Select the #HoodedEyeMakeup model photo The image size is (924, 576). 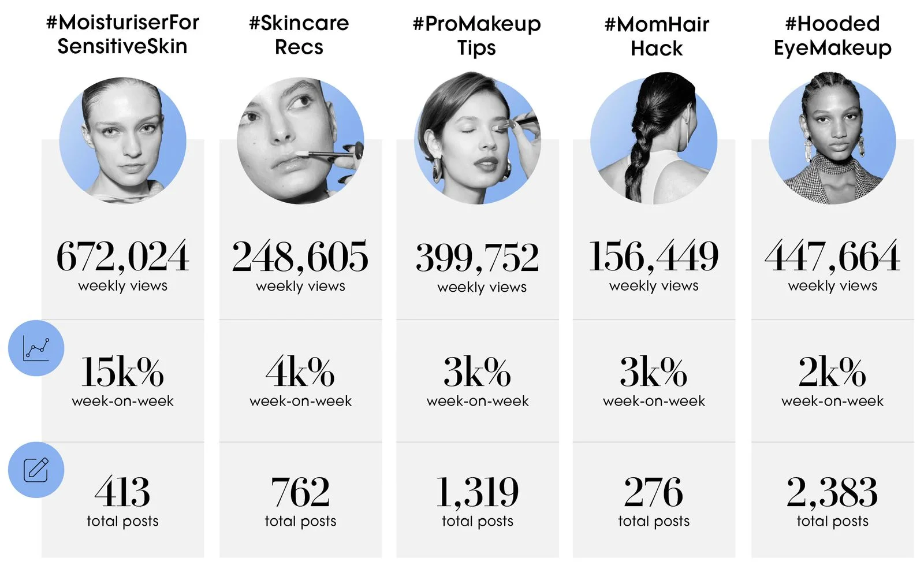[x=832, y=139]
